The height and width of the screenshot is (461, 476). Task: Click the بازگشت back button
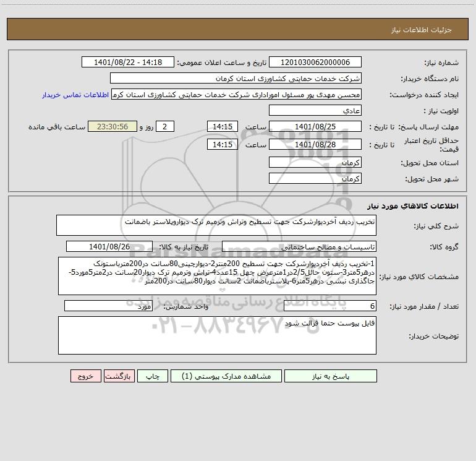pos(119,376)
